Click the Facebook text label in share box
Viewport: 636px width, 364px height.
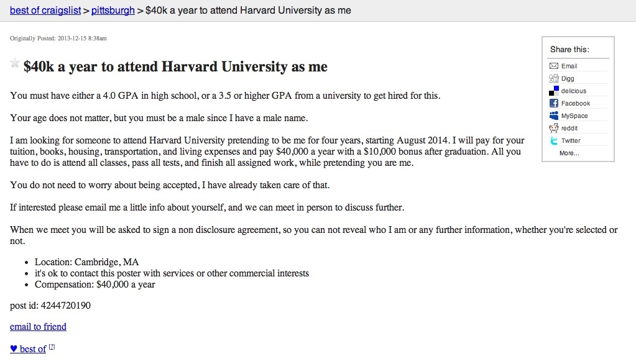(x=575, y=103)
